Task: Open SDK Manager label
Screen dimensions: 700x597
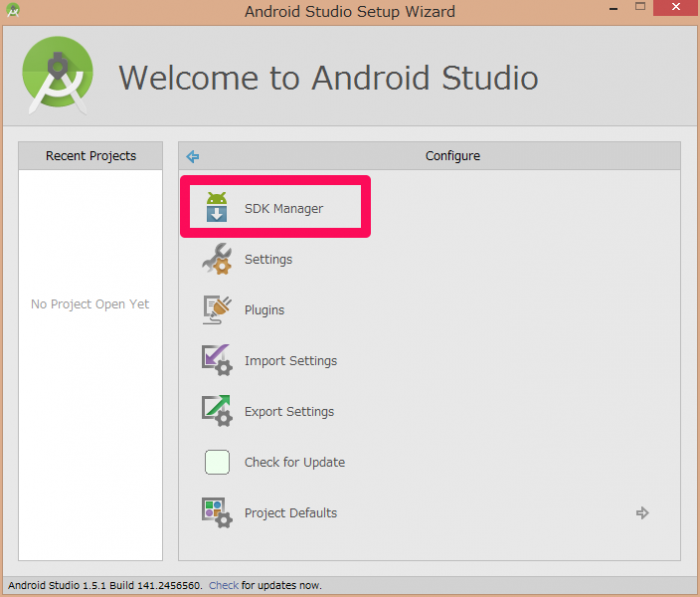Action: coord(283,209)
